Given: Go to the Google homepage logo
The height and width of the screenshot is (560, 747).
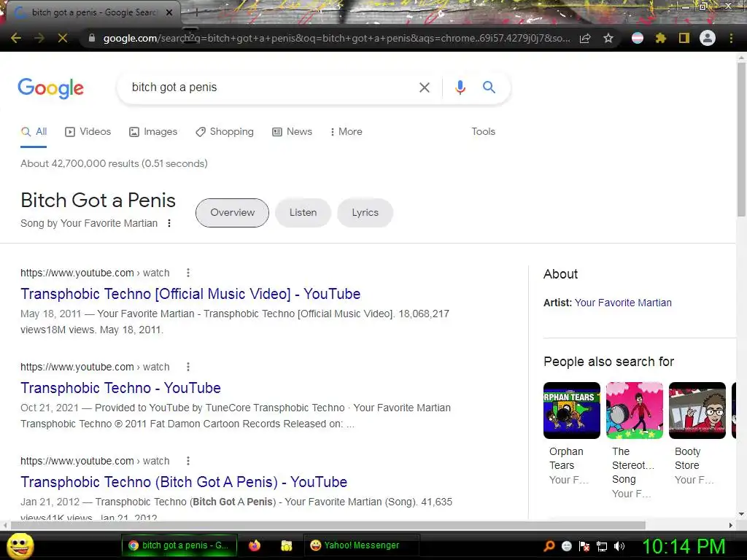Looking at the screenshot, I should coord(50,88).
